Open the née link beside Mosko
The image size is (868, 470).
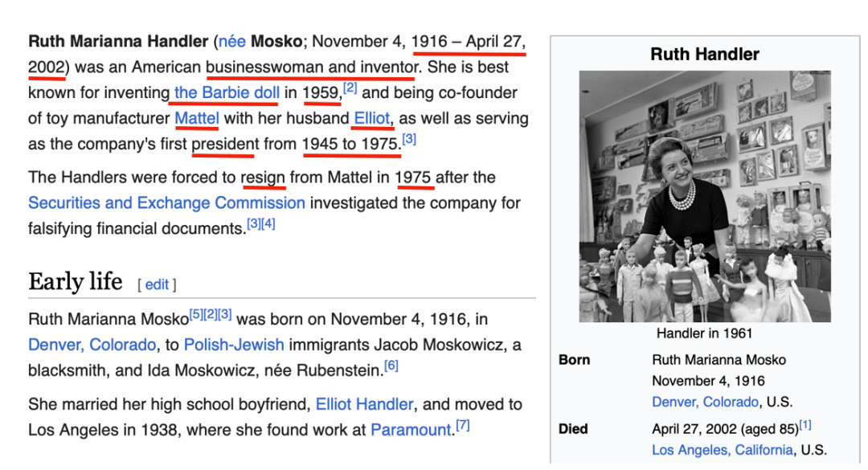point(231,42)
